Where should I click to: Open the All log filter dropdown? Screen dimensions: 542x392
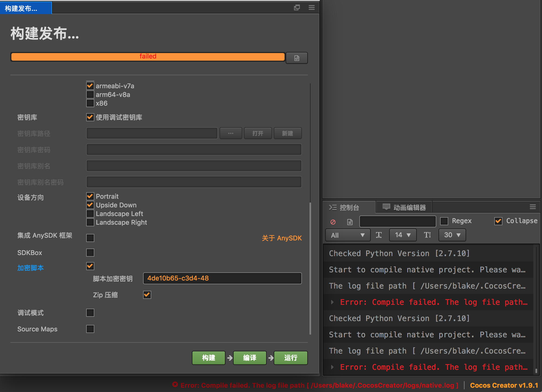pos(348,235)
